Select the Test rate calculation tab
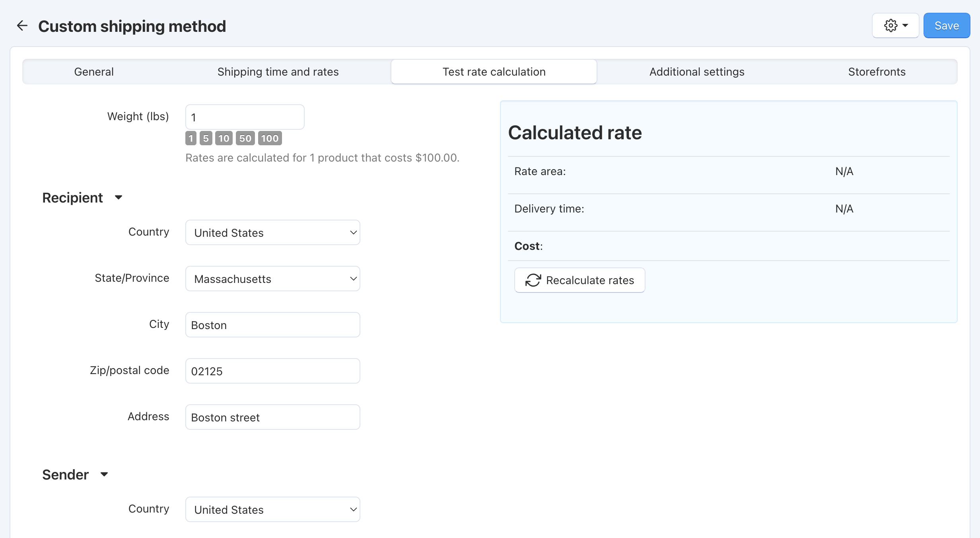This screenshot has width=980, height=538. [x=494, y=72]
